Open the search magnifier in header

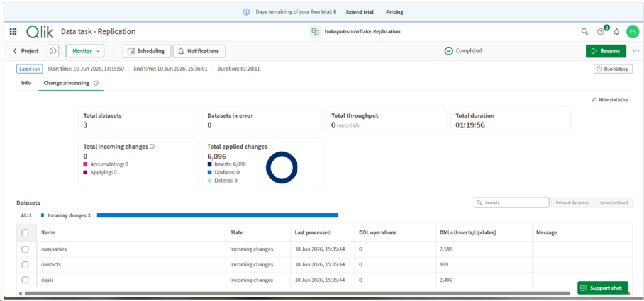coord(584,31)
